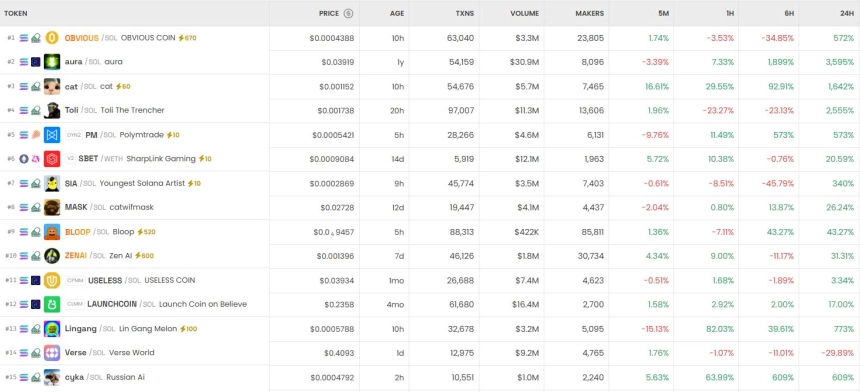Open the USELESS COIN yellow logo
Viewport: 860px width, 392px height.
pyautogui.click(x=52, y=280)
